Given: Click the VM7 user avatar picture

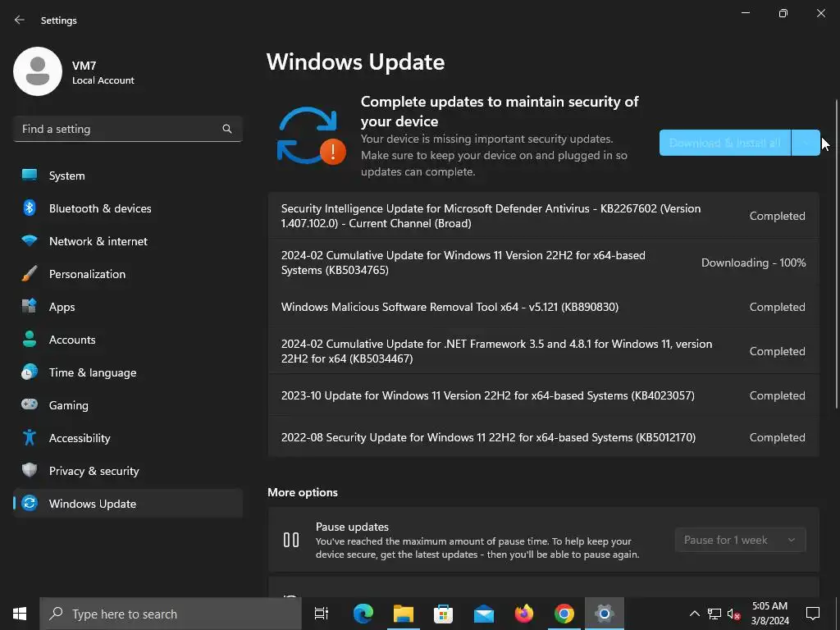Looking at the screenshot, I should (x=38, y=71).
